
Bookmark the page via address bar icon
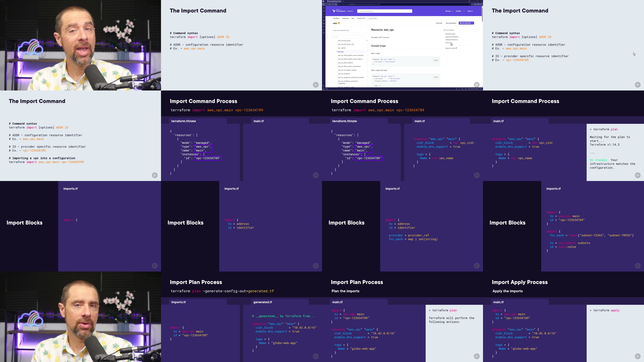470,4
